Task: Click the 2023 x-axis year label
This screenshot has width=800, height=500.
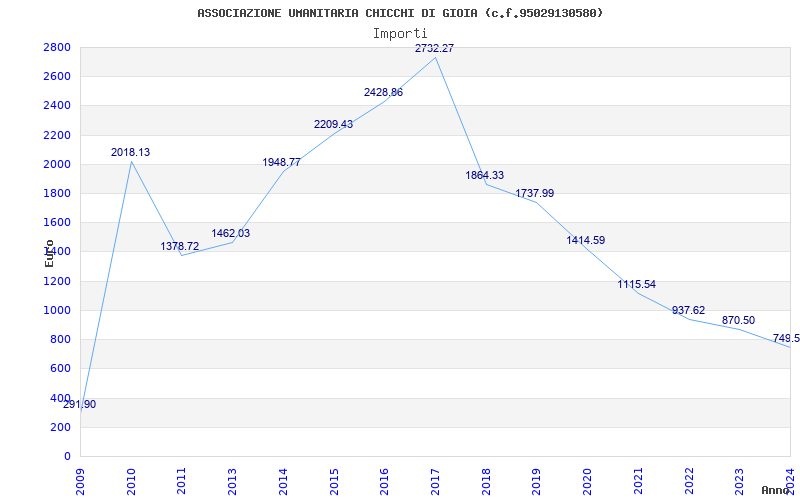Action: click(x=740, y=482)
